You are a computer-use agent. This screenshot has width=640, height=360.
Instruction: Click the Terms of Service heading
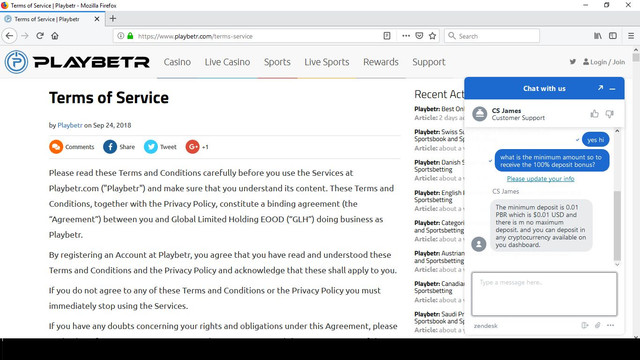coord(109,98)
